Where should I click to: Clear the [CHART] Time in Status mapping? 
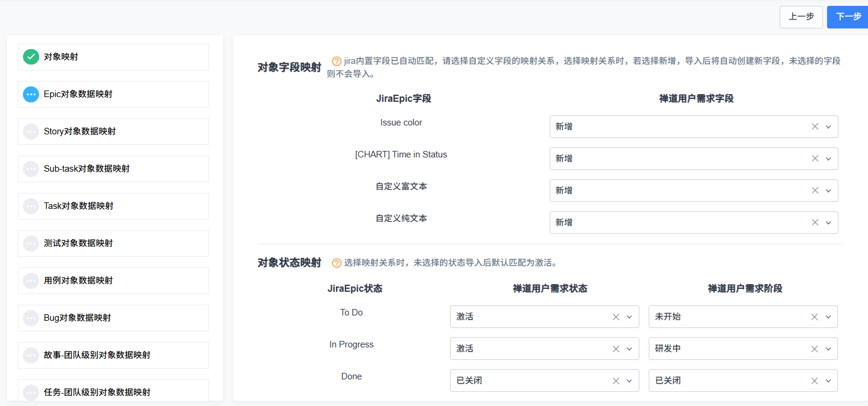coord(815,159)
